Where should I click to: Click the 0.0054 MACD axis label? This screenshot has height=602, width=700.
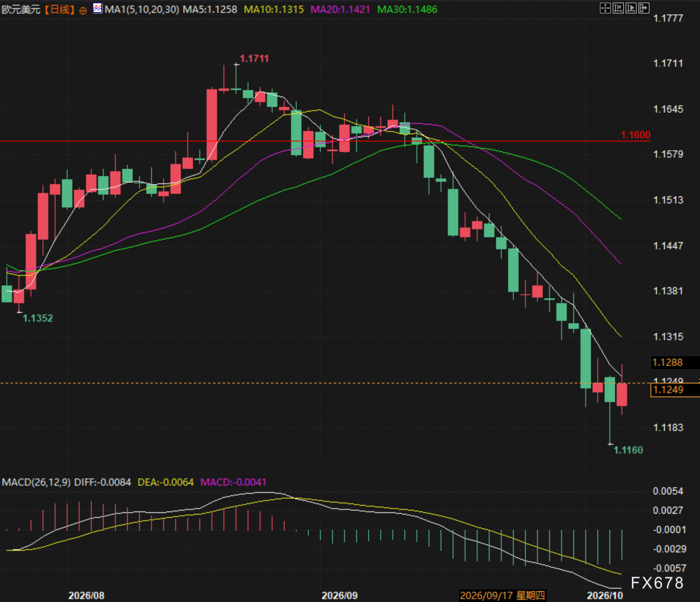click(668, 491)
